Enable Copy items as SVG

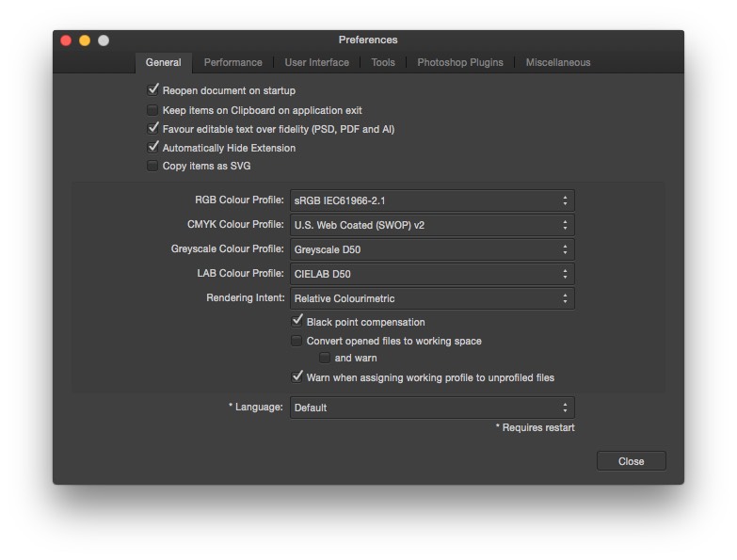tap(153, 167)
